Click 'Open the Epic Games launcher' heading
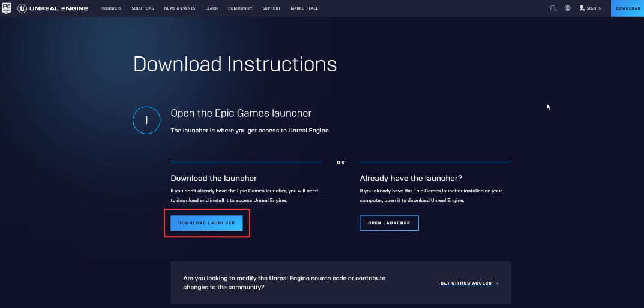Screen dimensions: 644x308 [241, 113]
